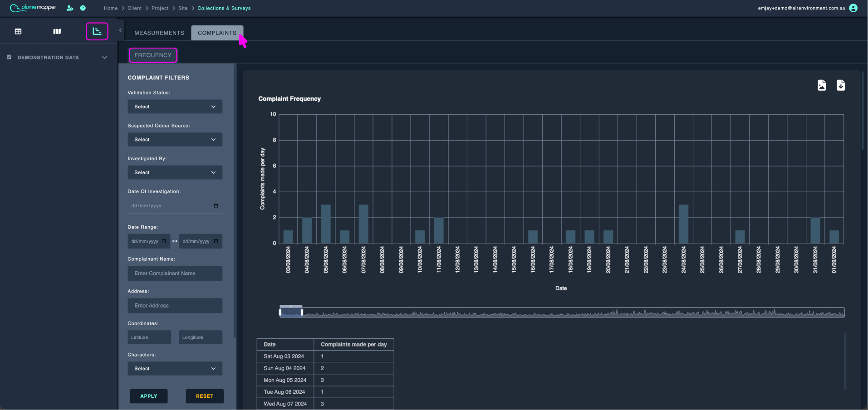Click the filter panel vertical scrollbar

235,201
